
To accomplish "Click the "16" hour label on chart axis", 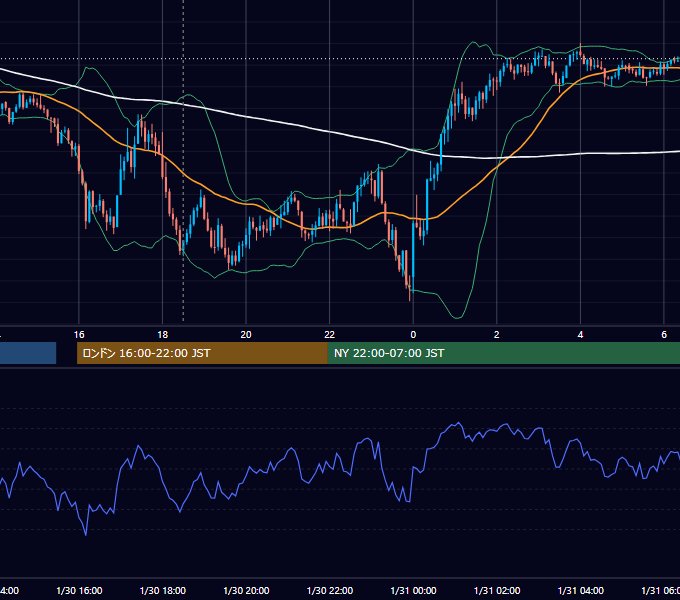I will click(79, 335).
